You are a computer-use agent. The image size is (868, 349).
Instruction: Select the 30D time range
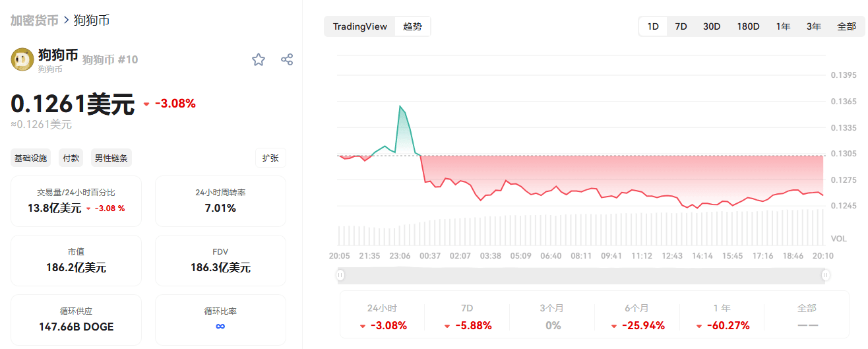712,26
